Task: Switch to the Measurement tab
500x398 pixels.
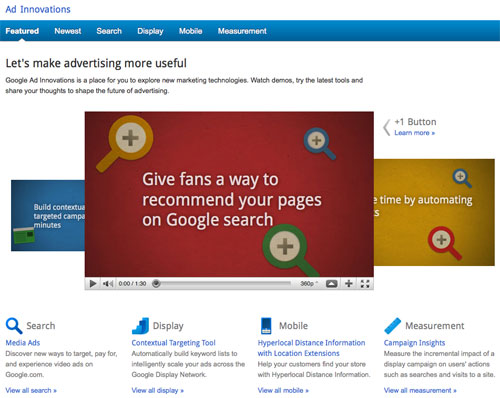Action: [x=242, y=31]
